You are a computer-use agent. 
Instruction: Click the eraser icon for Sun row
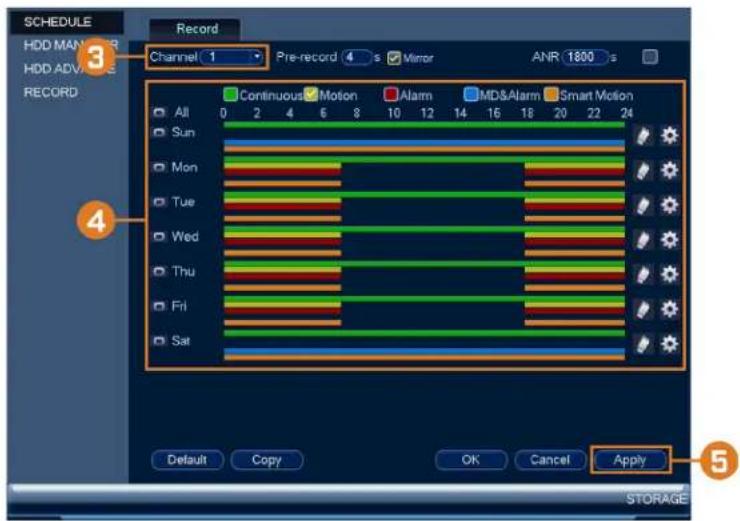pos(643,136)
